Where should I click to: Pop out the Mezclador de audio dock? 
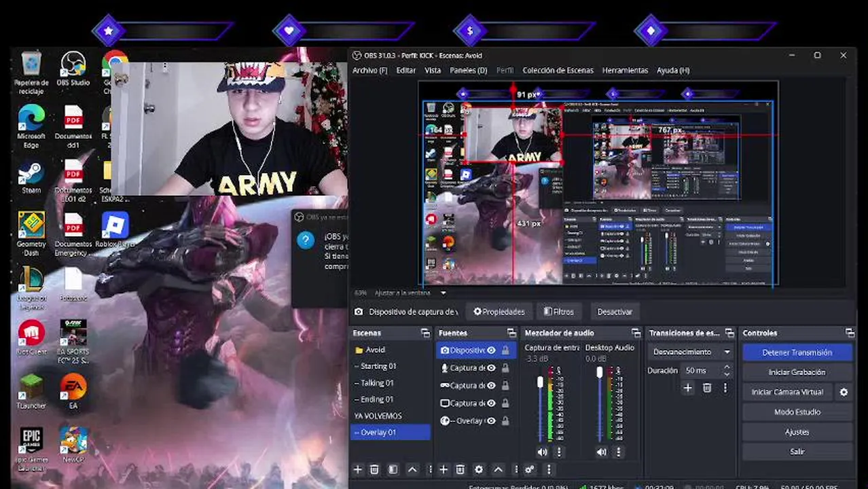(636, 333)
